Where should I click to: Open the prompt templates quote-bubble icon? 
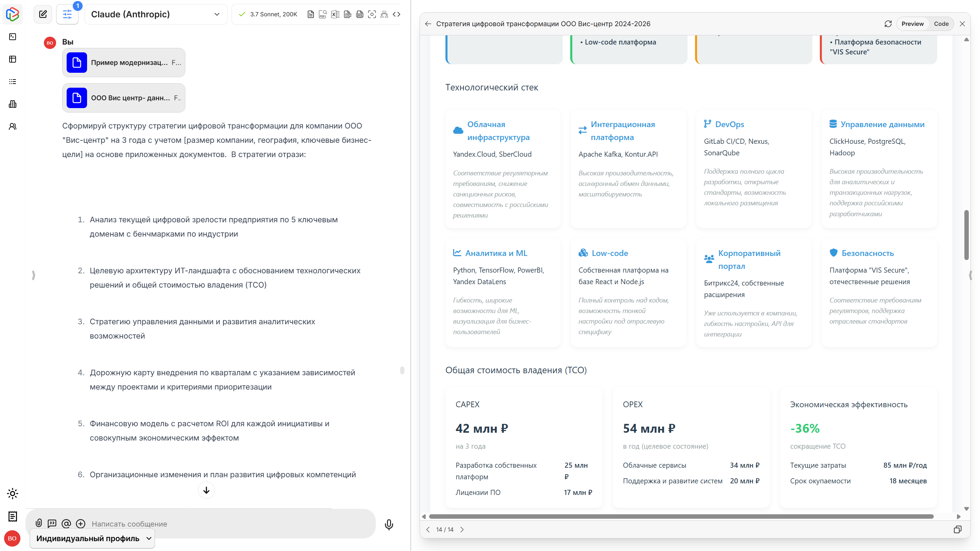point(52,523)
